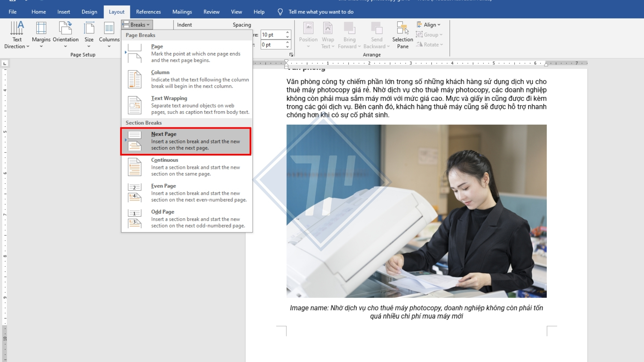
Task: Switch to the Design tab
Action: click(x=89, y=12)
